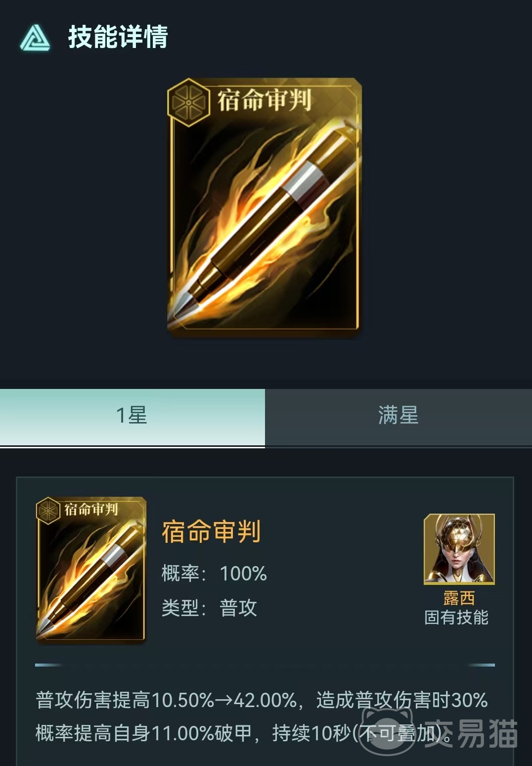Click the 技能详情 page title

(118, 38)
